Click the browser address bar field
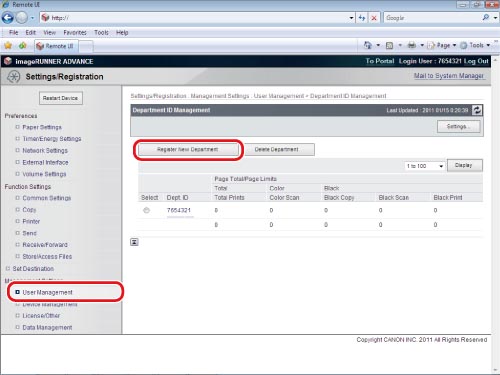The height and width of the screenshot is (375, 500). click(x=197, y=18)
